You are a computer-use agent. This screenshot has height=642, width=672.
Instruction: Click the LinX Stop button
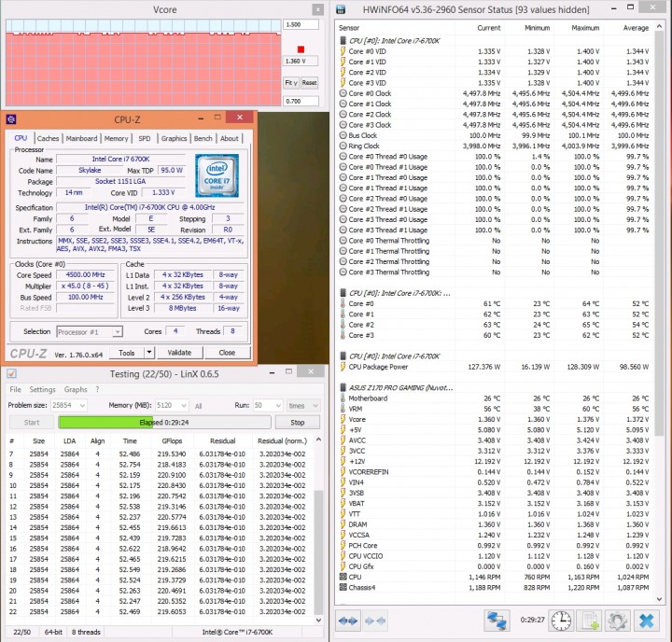click(297, 422)
